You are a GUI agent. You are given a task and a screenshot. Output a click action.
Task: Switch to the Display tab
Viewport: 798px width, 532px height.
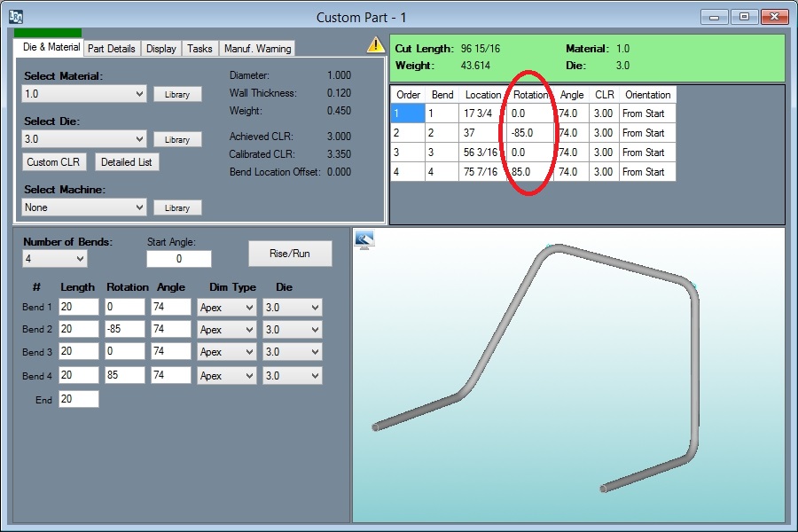[160, 49]
